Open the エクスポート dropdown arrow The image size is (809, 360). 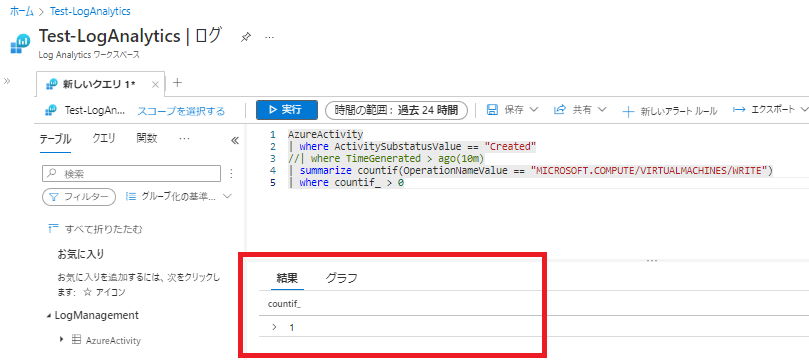pyautogui.click(x=804, y=110)
